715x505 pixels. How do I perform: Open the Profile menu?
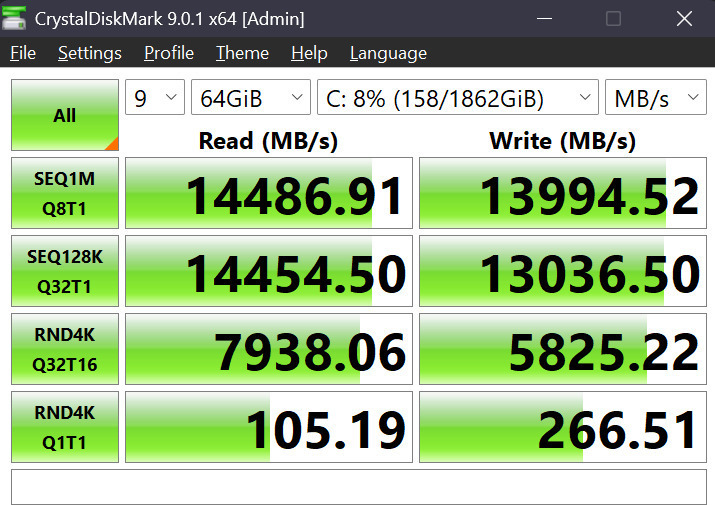pos(169,53)
